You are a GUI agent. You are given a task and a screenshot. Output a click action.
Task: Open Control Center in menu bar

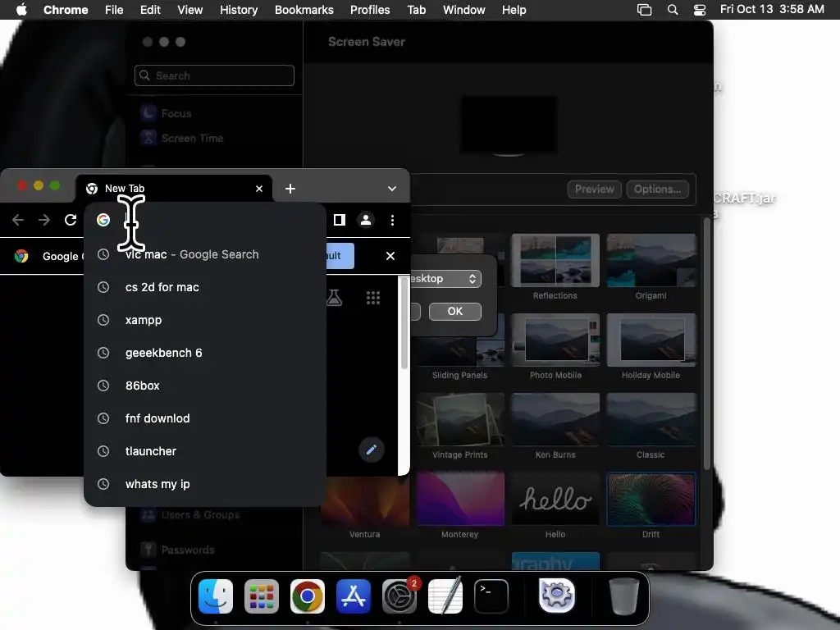tap(700, 10)
